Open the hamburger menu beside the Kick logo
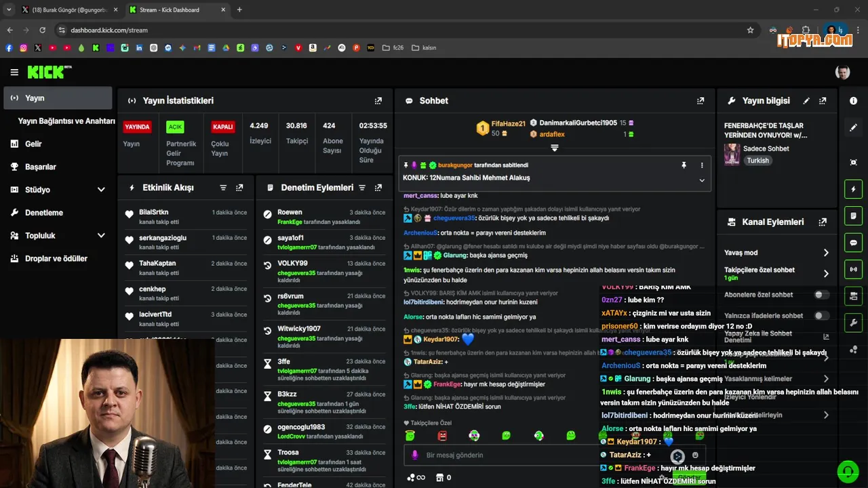Viewport: 868px width, 488px height. coord(14,73)
